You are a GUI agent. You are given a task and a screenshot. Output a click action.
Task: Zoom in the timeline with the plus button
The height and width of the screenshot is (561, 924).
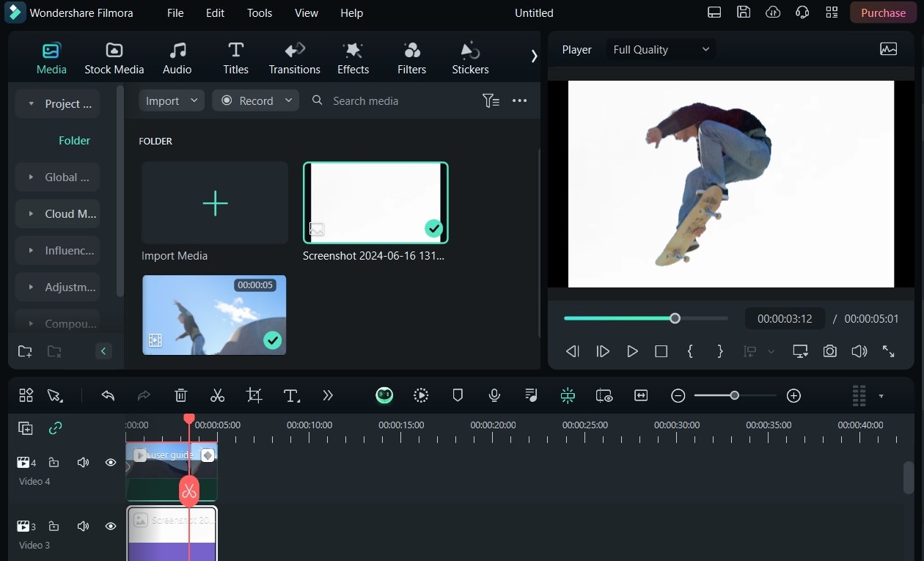[x=793, y=395]
